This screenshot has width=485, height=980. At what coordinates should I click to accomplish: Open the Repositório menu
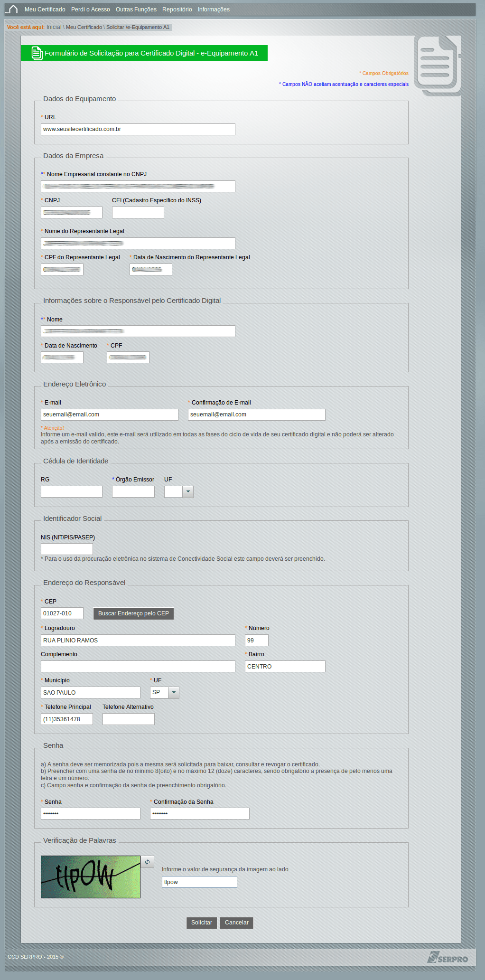point(177,9)
